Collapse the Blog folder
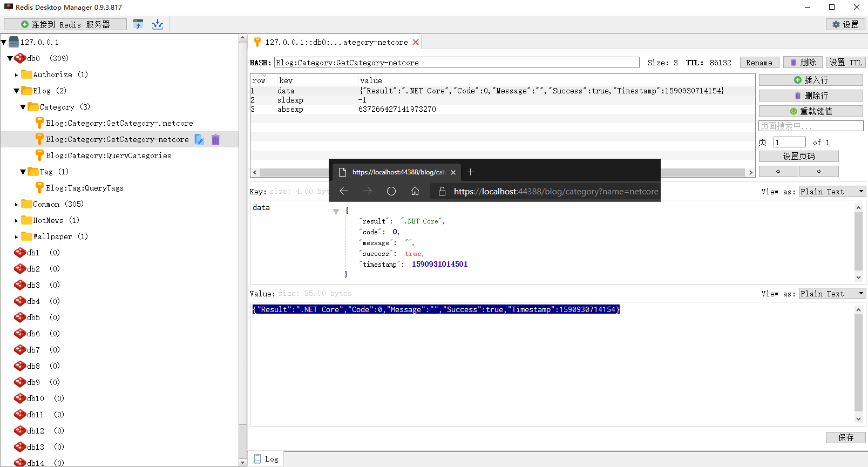 [x=16, y=91]
